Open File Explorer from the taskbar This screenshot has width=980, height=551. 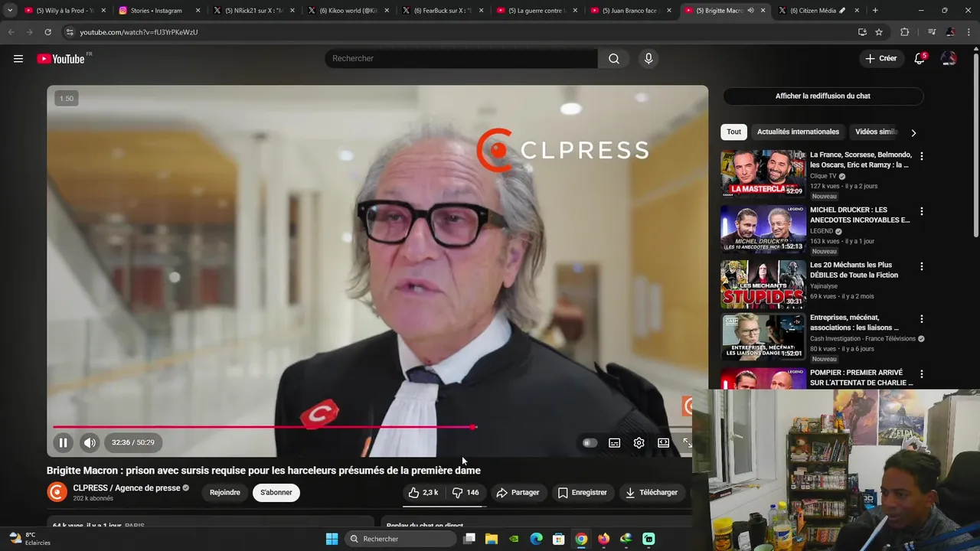492,539
